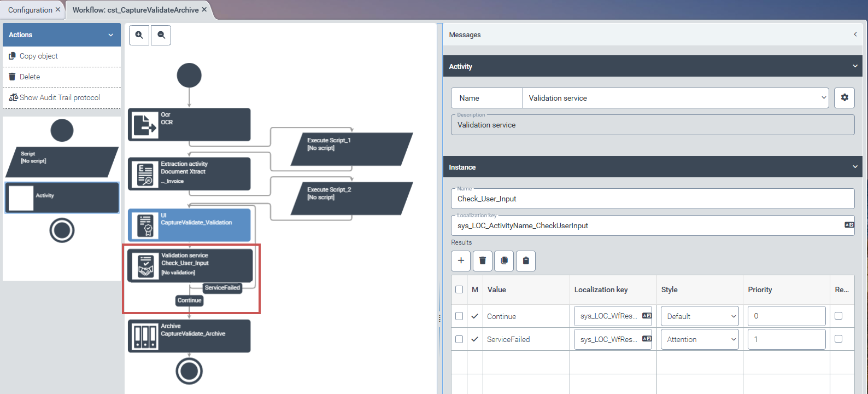The image size is (868, 394).
Task: Choose Delete action
Action: click(x=62, y=77)
